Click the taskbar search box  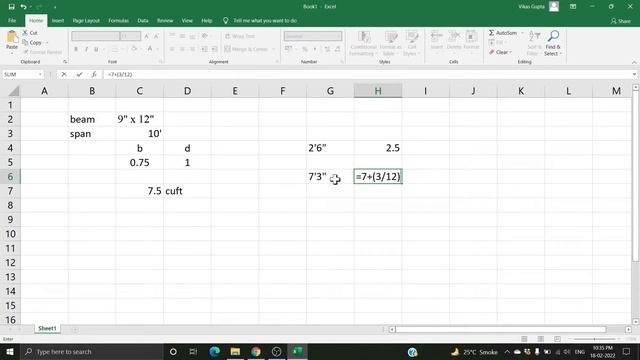(x=91, y=351)
